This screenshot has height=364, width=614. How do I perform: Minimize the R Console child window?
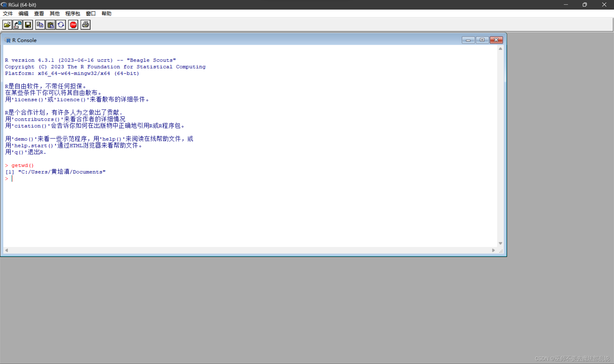click(x=468, y=40)
